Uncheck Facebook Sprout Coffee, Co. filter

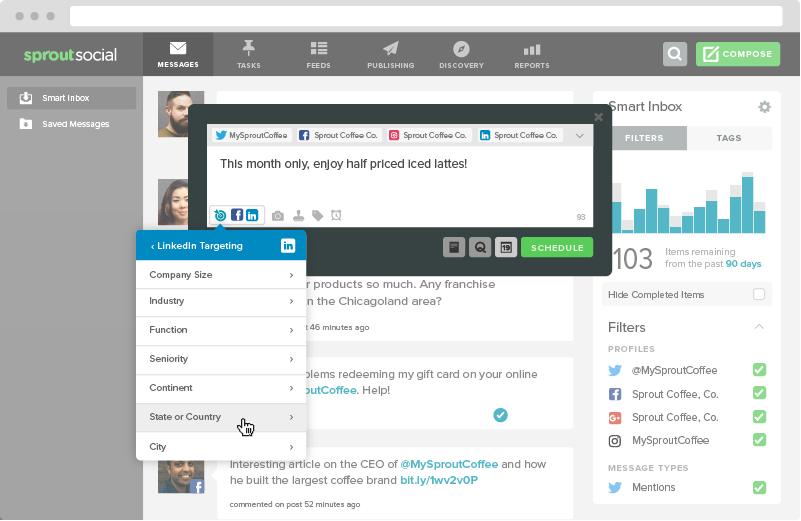point(760,393)
